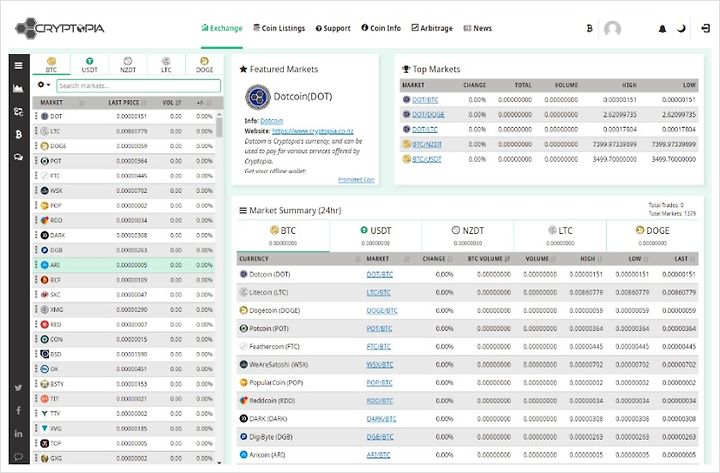
Task: Click the Search markets input field
Action: click(139, 86)
